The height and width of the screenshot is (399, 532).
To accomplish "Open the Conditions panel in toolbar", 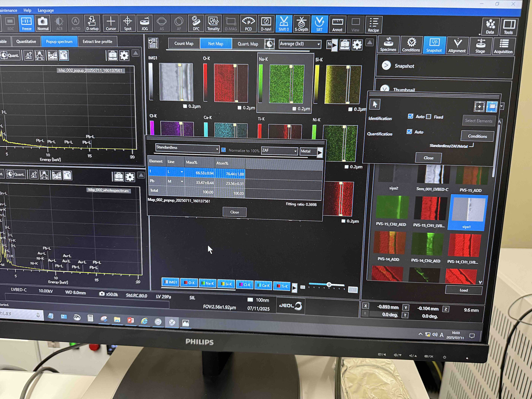I will click(x=411, y=45).
